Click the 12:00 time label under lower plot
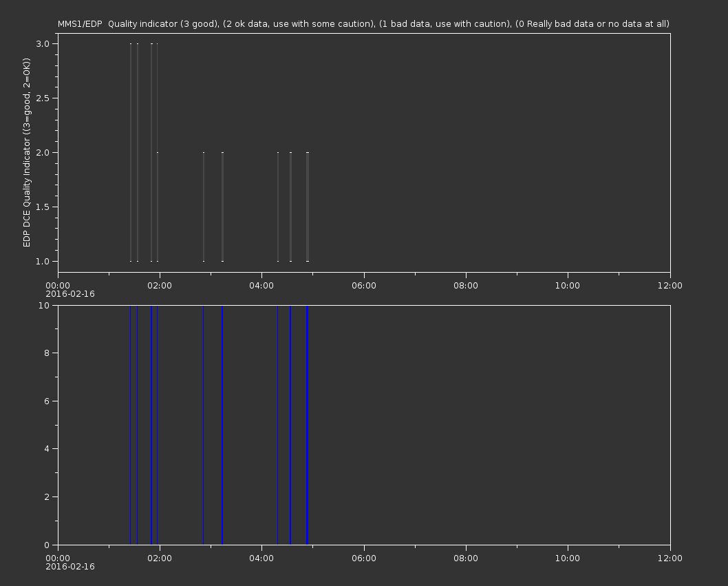The height and width of the screenshot is (586, 728). pyautogui.click(x=670, y=558)
